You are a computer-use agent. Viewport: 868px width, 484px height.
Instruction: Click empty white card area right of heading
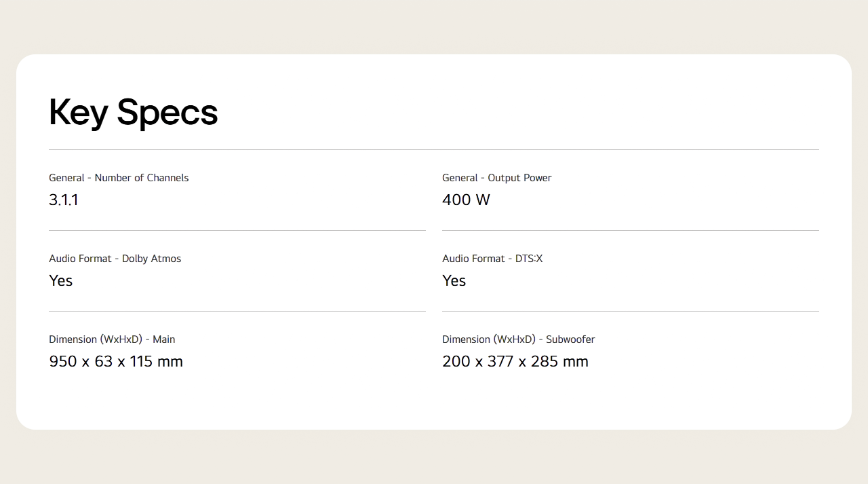(542, 109)
